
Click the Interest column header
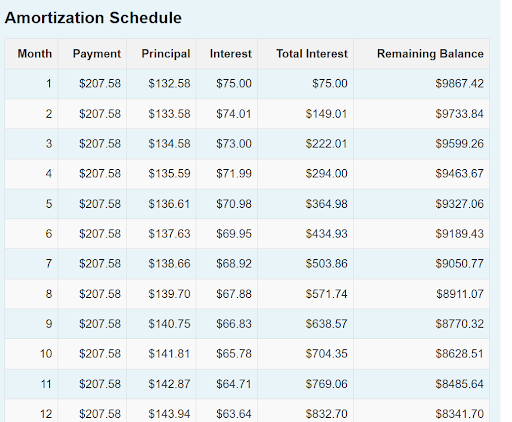click(x=230, y=54)
